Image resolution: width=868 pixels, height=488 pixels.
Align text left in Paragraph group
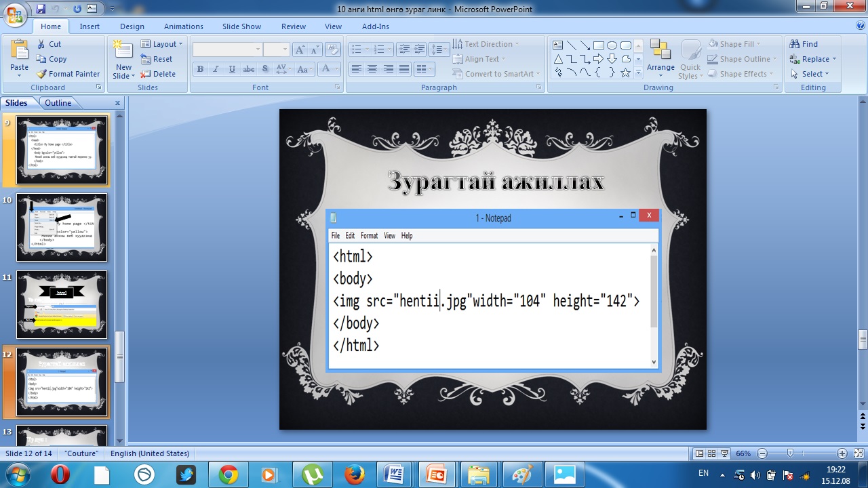(356, 69)
